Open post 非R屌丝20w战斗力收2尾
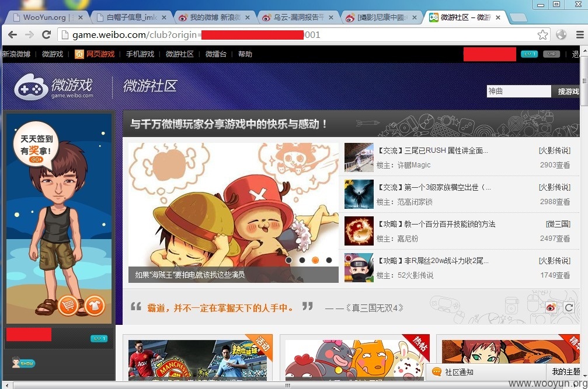This screenshot has height=389, width=588. point(433,261)
